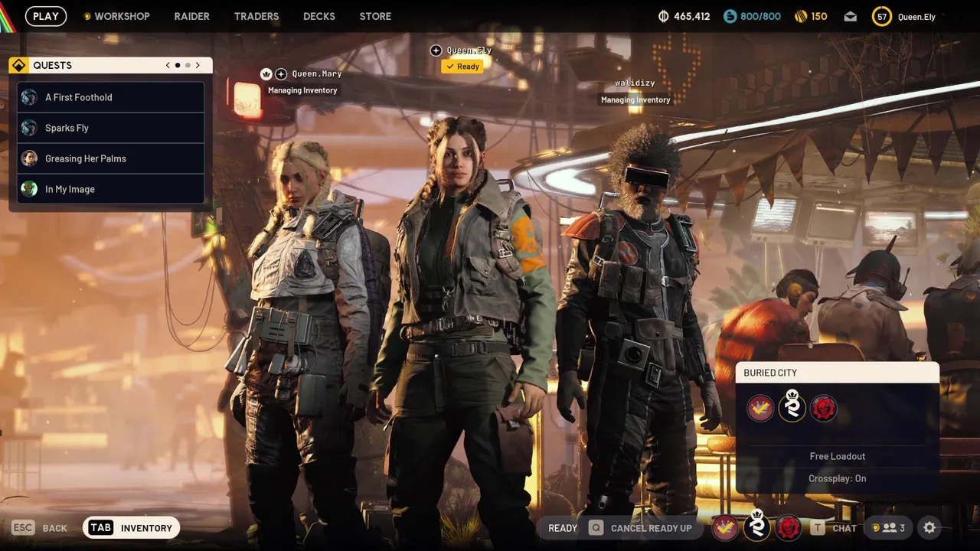Viewport: 980px width, 551px height.
Task: Click the ESC BACK button
Action: [41, 528]
